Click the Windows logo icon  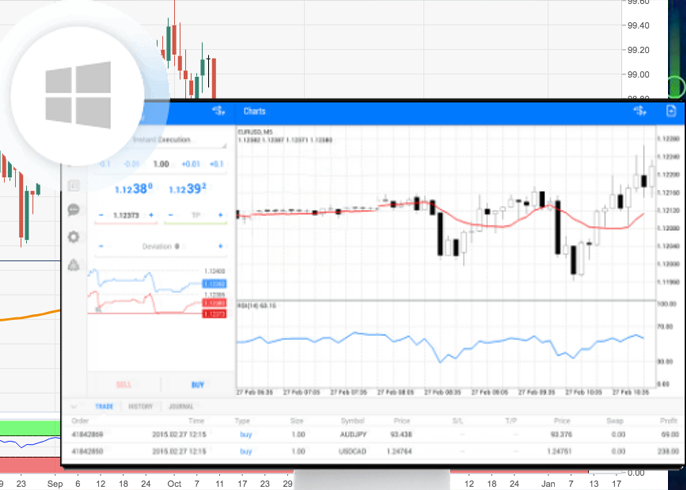[77, 96]
